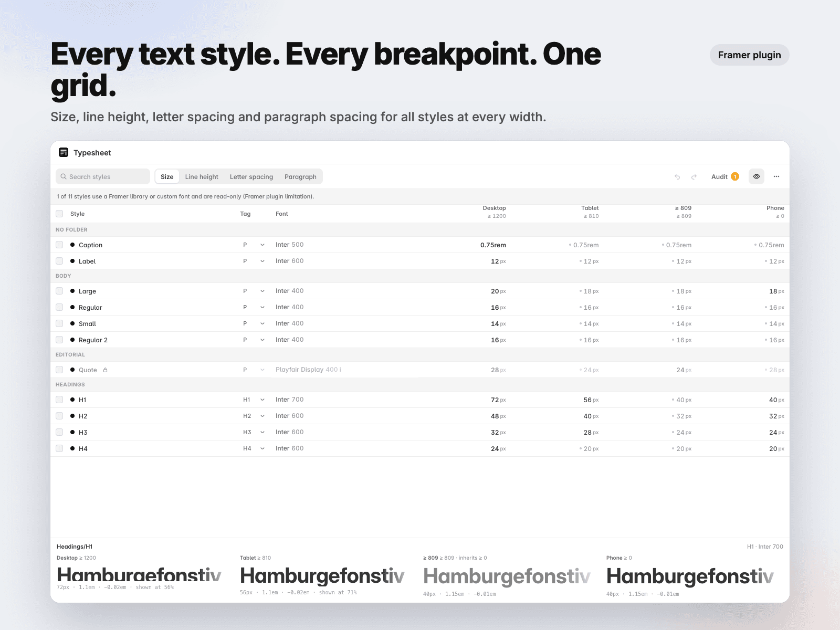Image resolution: width=840 pixels, height=630 pixels.
Task: Tick the Caption row checkbox
Action: [59, 245]
